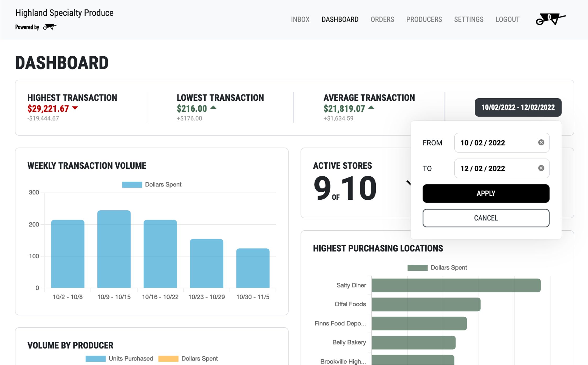This screenshot has height=365, width=588.
Task: Apply the selected date range
Action: click(x=486, y=193)
